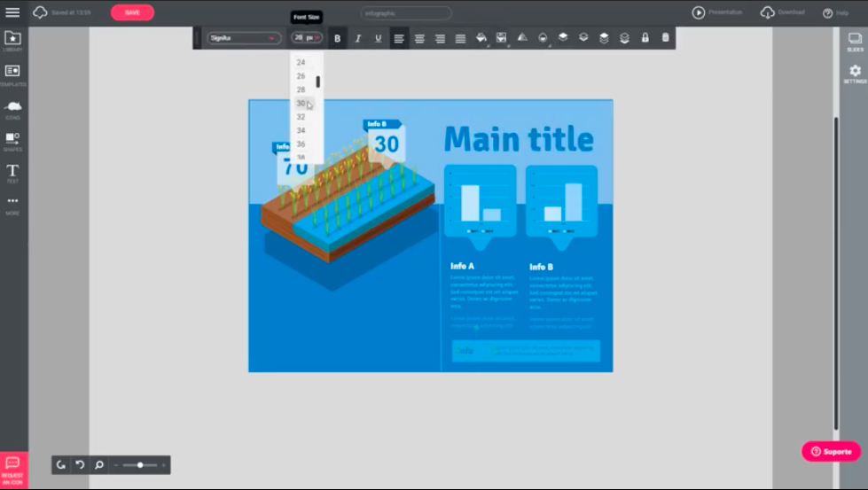
Task: Click the zoom slider handle
Action: (140, 464)
